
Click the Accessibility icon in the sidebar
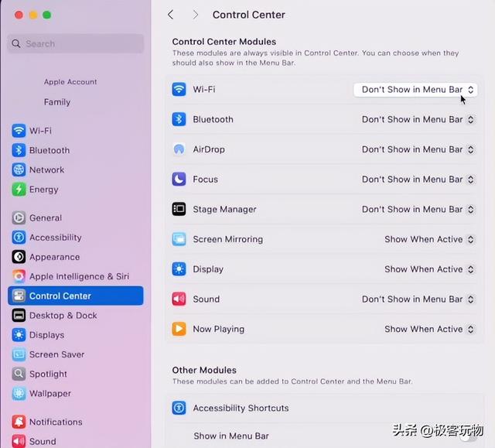tap(19, 237)
